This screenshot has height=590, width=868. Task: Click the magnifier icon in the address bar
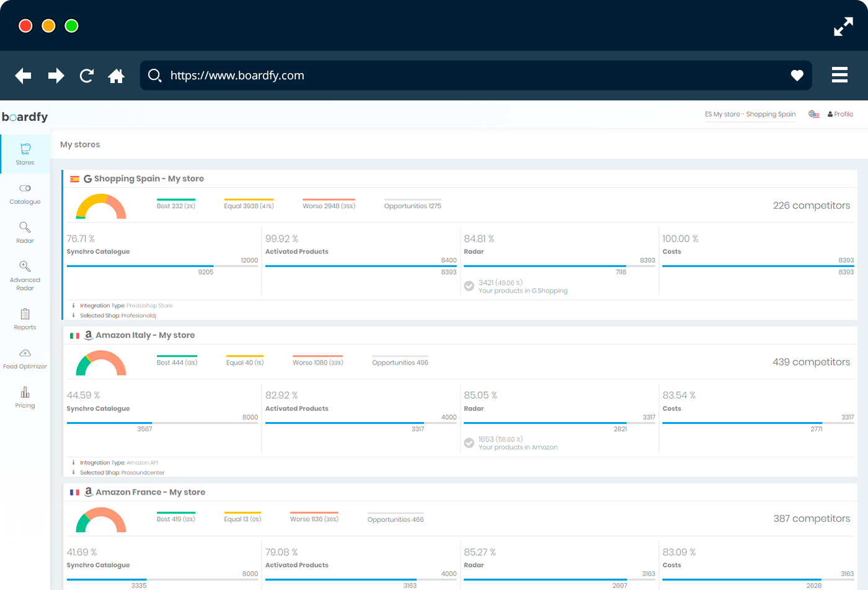click(x=155, y=76)
